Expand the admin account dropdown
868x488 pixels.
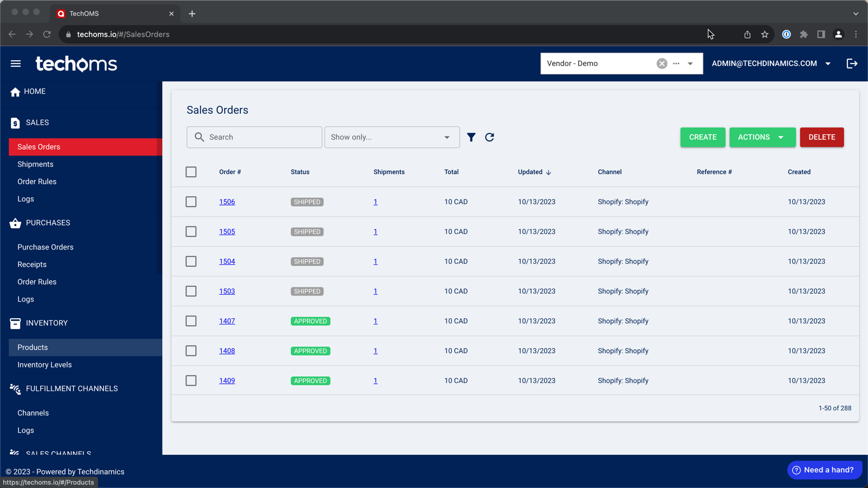(828, 63)
